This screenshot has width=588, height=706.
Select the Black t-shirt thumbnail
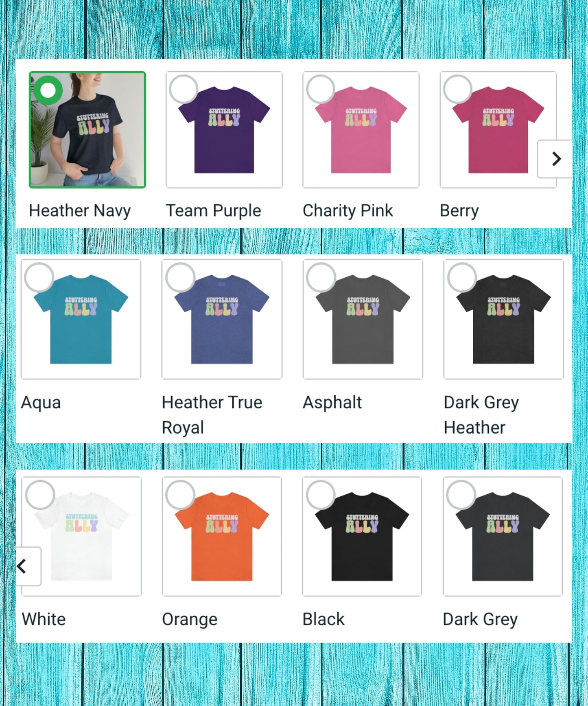coord(362,537)
